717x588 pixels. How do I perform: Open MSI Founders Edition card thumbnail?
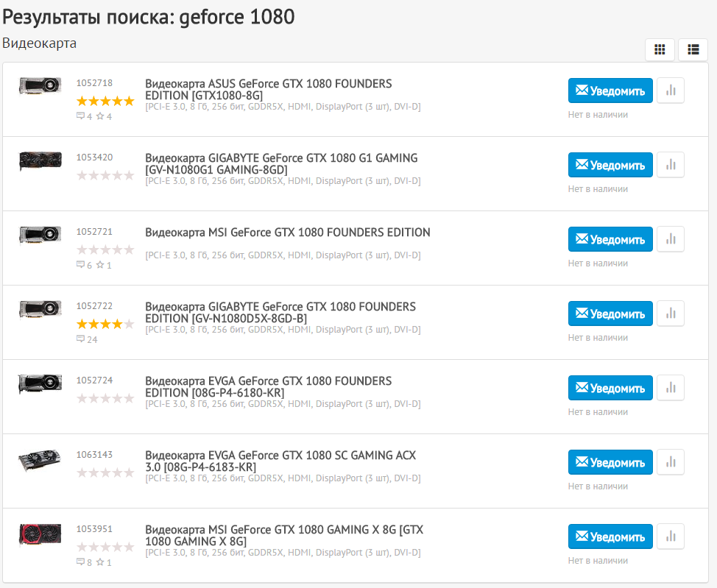coord(40,235)
